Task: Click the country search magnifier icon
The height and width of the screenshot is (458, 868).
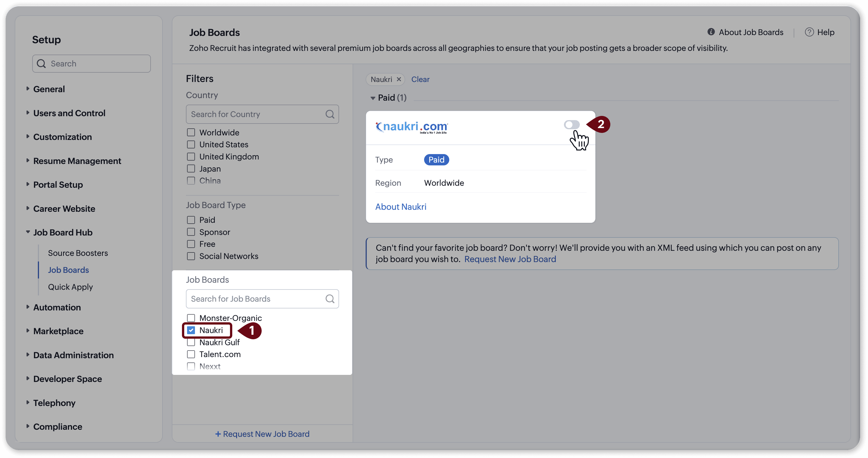Action: tap(329, 114)
